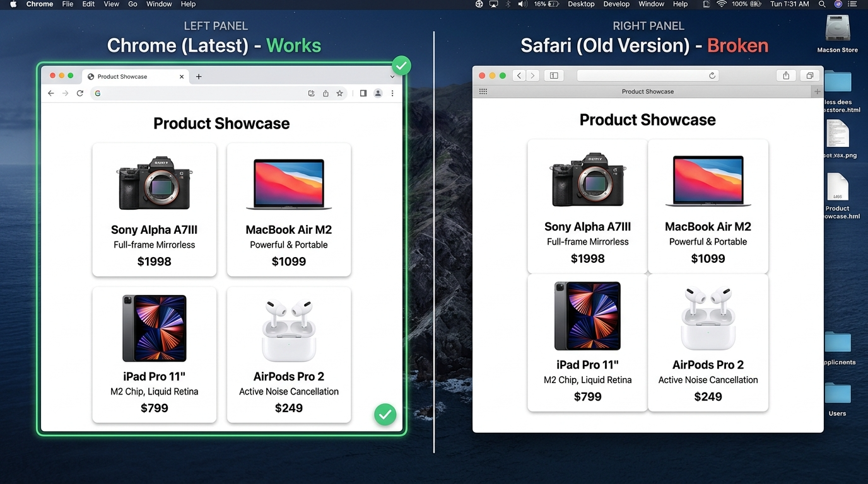The width and height of the screenshot is (868, 484).
Task: Click the AirPods Pro image in Safari
Action: pos(708,318)
